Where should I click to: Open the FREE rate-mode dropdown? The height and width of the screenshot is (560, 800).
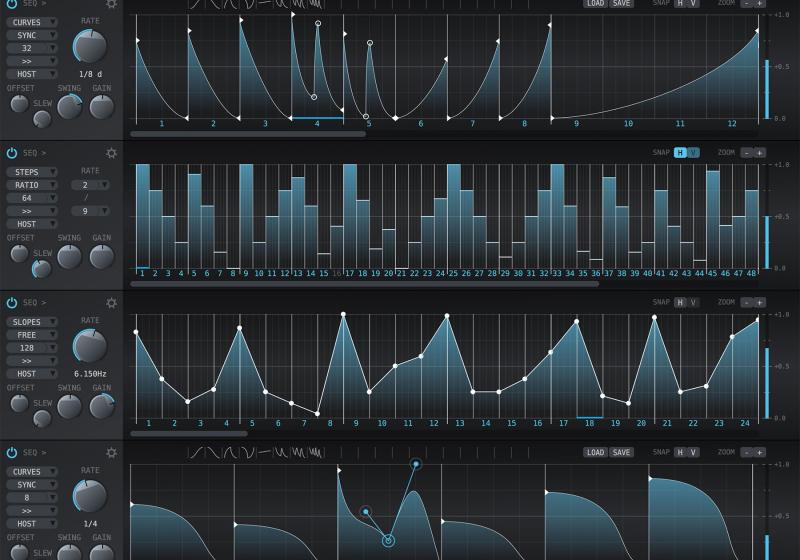(x=32, y=335)
